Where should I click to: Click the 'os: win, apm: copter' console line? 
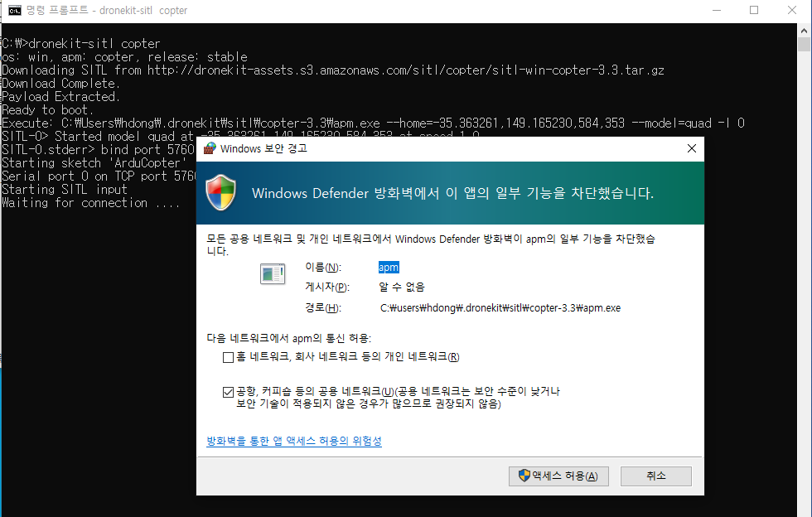click(x=124, y=57)
